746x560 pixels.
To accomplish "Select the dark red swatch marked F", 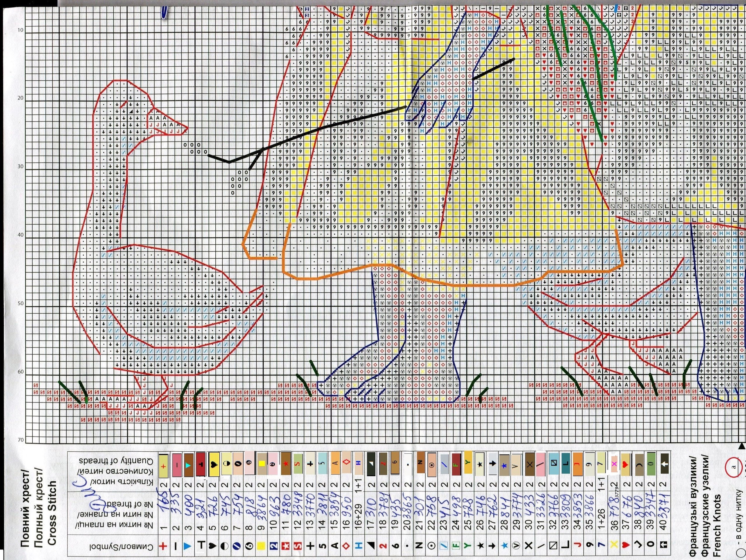I will point(457,465).
